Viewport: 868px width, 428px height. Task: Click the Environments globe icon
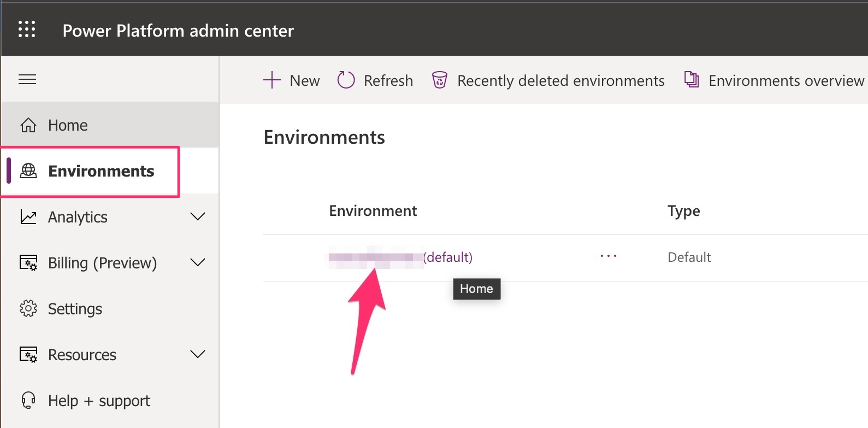[x=28, y=171]
